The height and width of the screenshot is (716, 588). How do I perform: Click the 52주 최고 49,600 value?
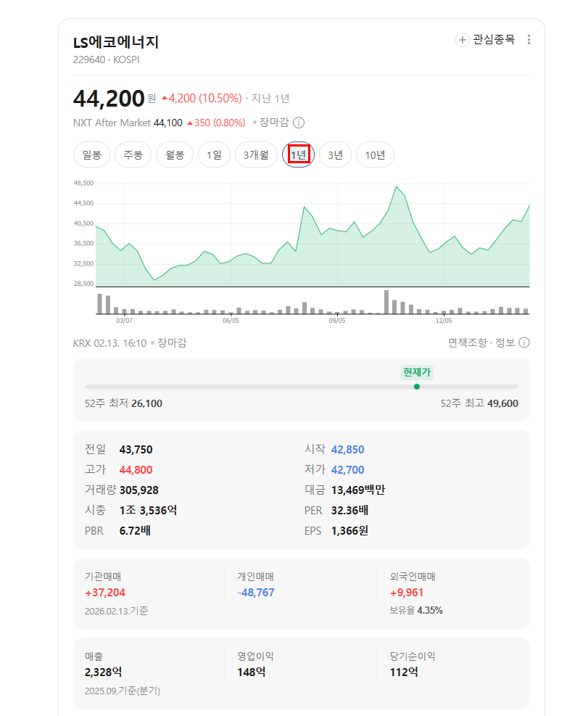[x=502, y=403]
